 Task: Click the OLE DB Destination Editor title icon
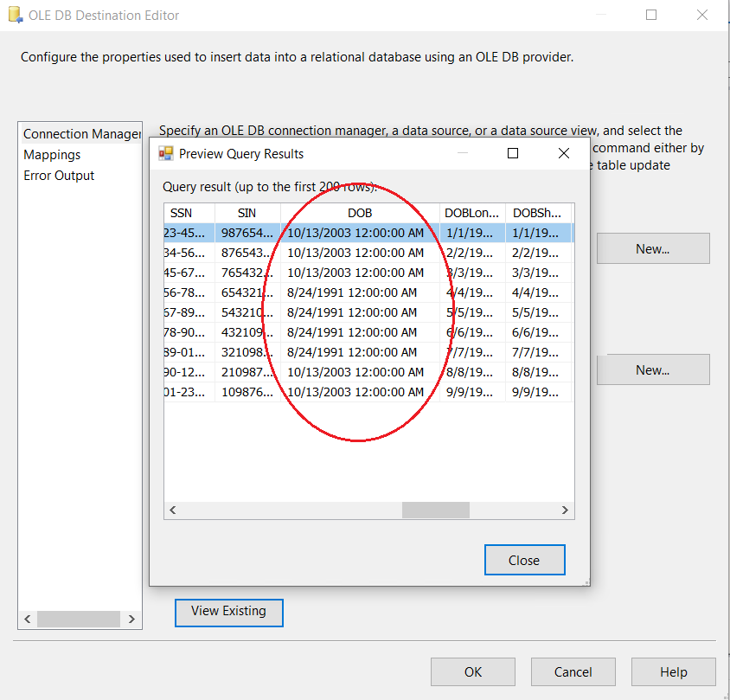(12, 15)
